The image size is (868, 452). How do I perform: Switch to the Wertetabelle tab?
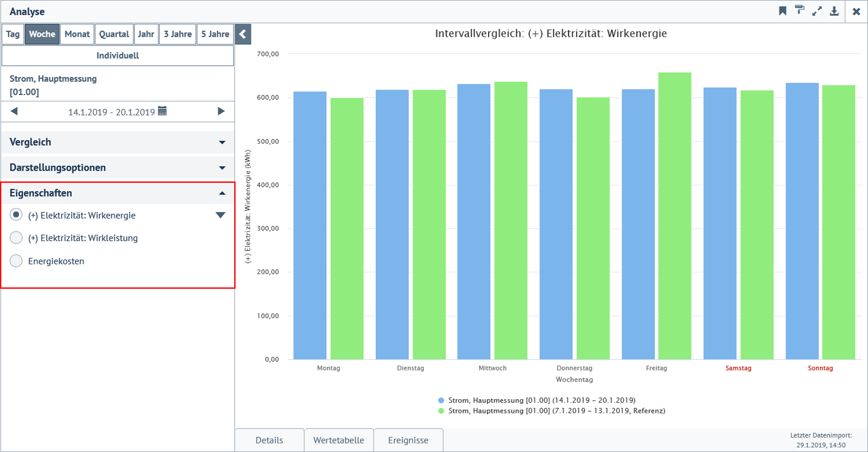pyautogui.click(x=339, y=440)
